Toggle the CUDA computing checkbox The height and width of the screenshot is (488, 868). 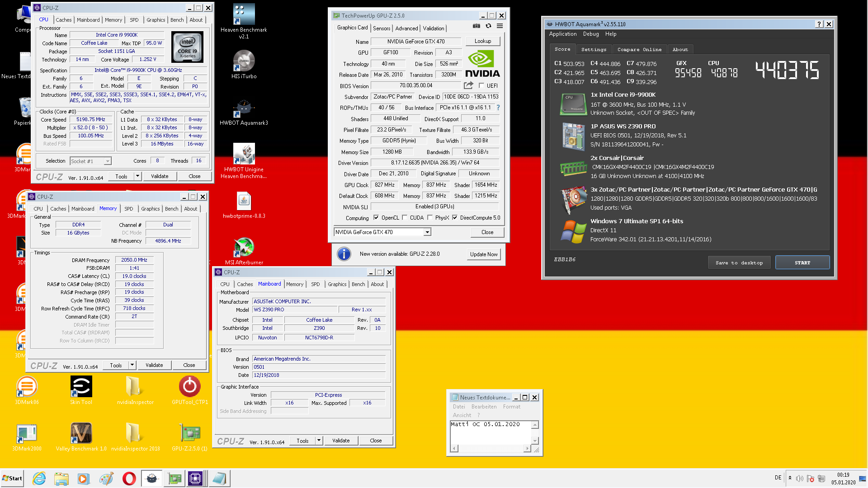click(x=405, y=217)
